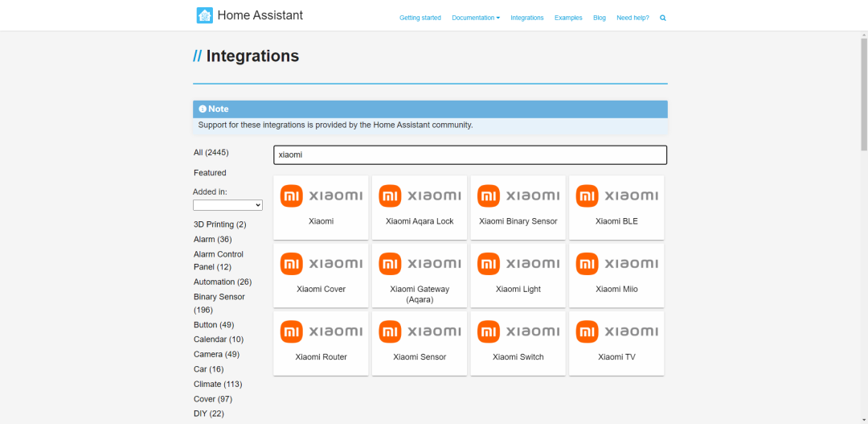Open Getting started in the top navigation
Image resolution: width=868 pixels, height=424 pixels.
point(420,18)
